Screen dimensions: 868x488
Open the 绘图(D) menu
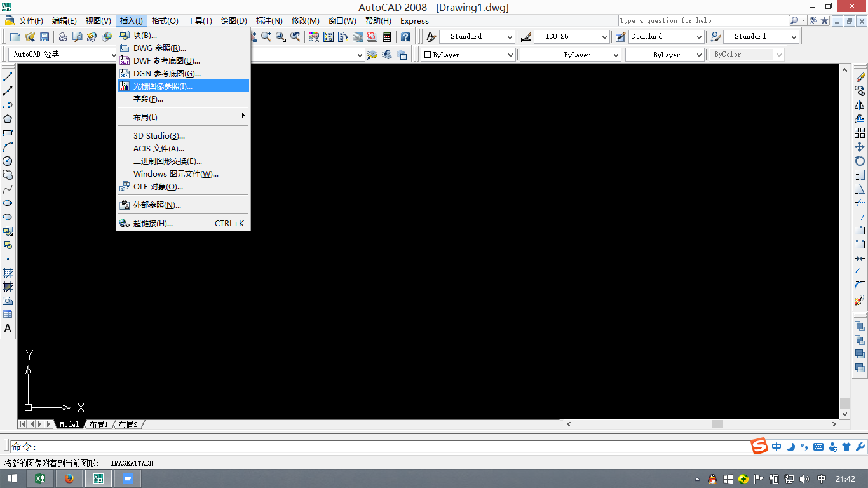point(234,21)
